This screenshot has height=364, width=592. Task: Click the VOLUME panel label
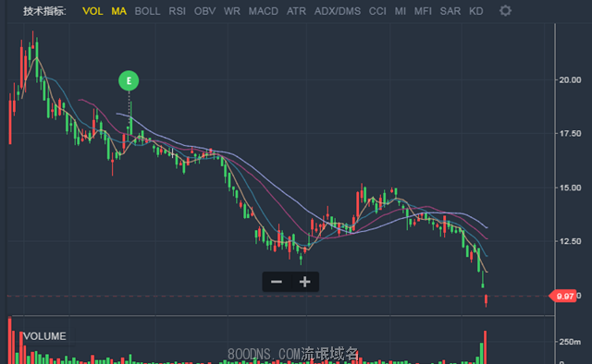pyautogui.click(x=44, y=336)
